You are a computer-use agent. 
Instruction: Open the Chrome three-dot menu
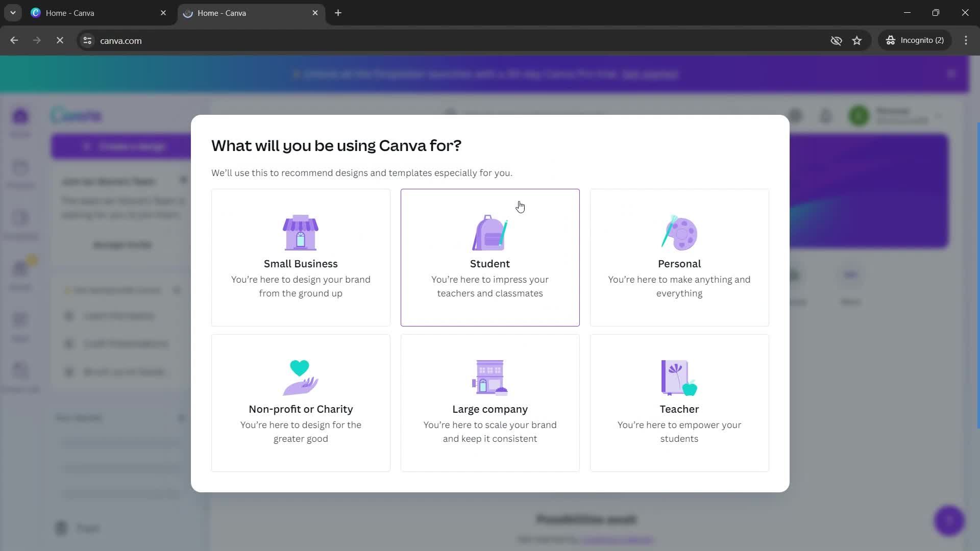(966, 40)
